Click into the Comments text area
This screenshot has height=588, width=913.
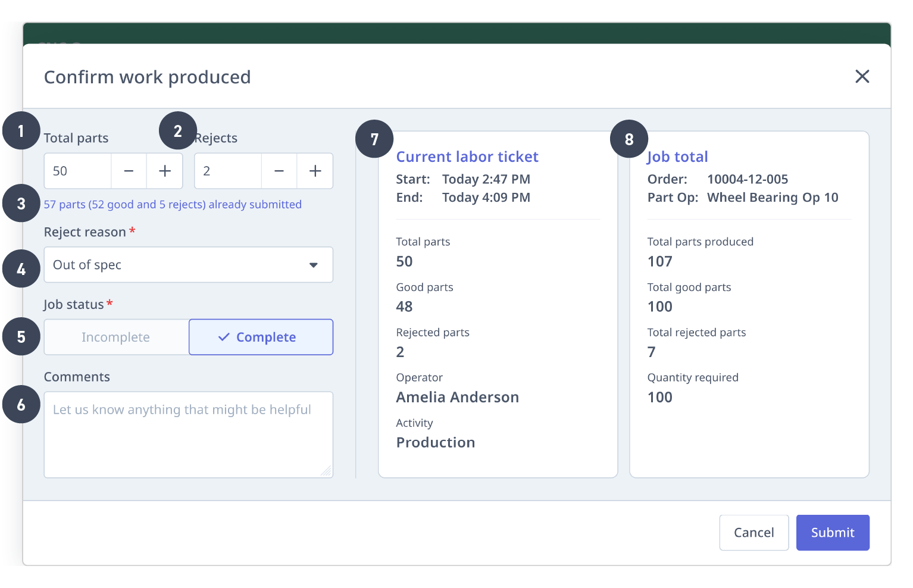(x=188, y=440)
